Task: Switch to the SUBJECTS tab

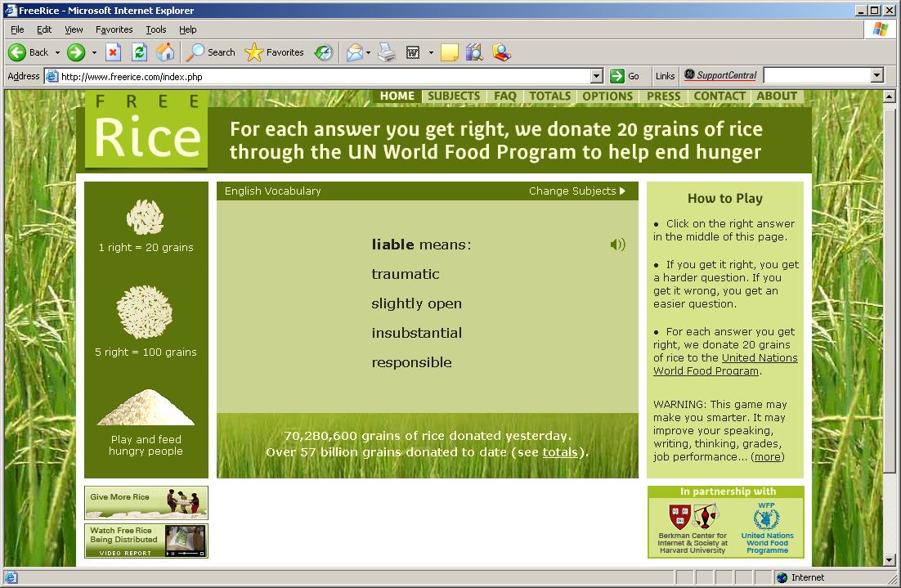Action: [x=454, y=96]
